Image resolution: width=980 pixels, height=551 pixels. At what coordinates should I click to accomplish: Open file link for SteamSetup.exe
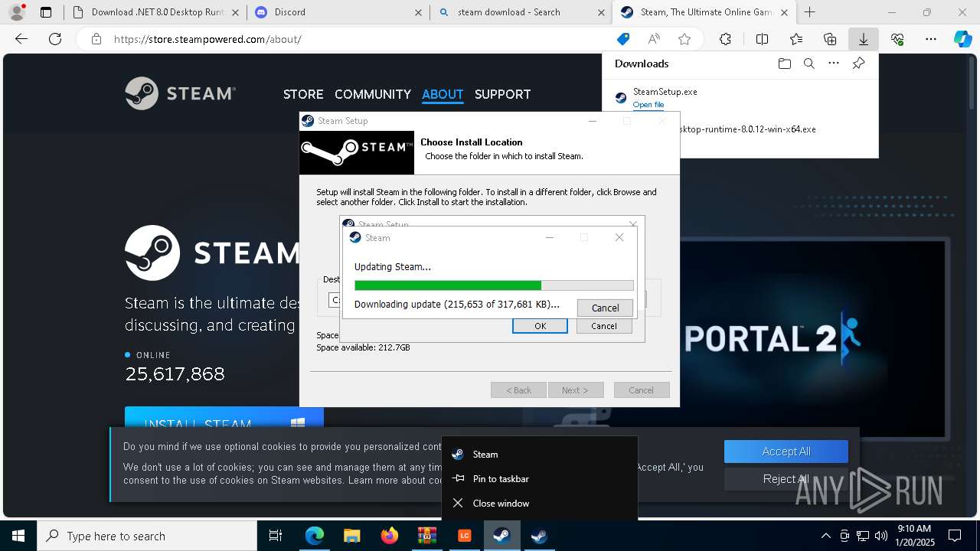click(648, 105)
